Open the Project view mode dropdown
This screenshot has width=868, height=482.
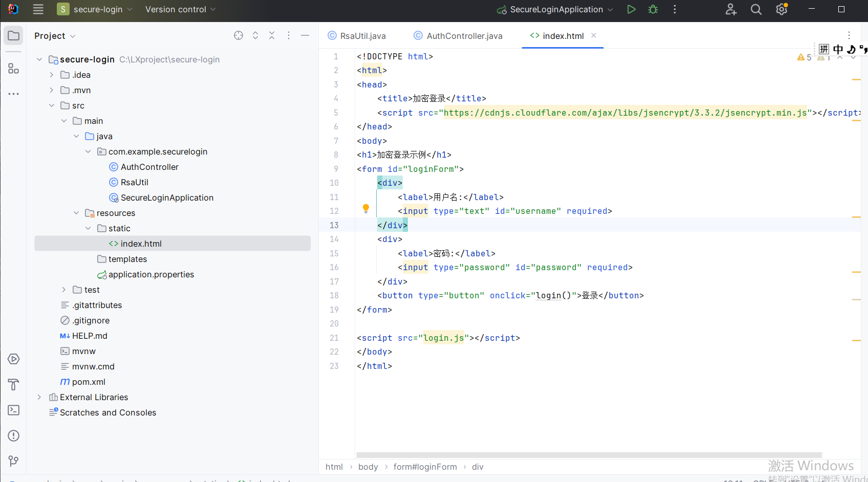pos(55,36)
